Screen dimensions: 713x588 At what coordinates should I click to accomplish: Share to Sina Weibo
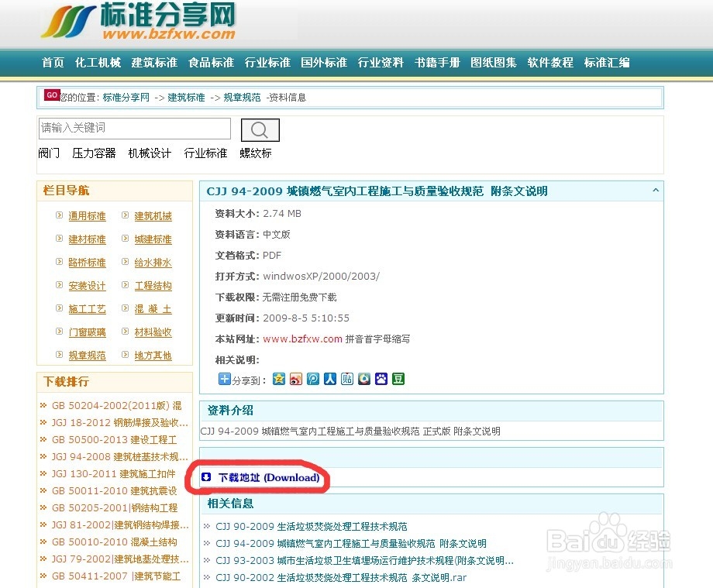tap(296, 379)
